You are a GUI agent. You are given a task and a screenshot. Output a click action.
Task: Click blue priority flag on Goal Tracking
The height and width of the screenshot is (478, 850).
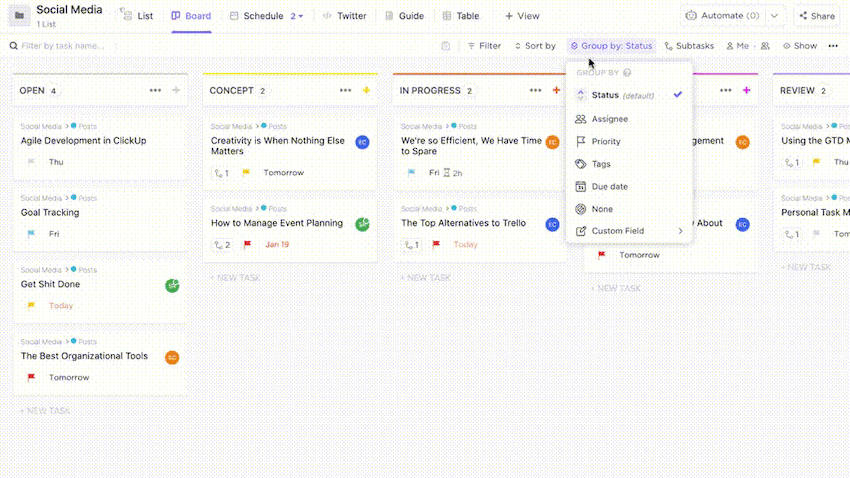31,234
